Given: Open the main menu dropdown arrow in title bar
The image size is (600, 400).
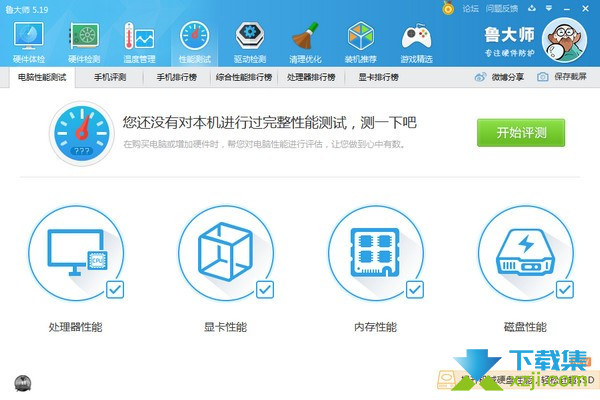Looking at the screenshot, I should pos(549,8).
